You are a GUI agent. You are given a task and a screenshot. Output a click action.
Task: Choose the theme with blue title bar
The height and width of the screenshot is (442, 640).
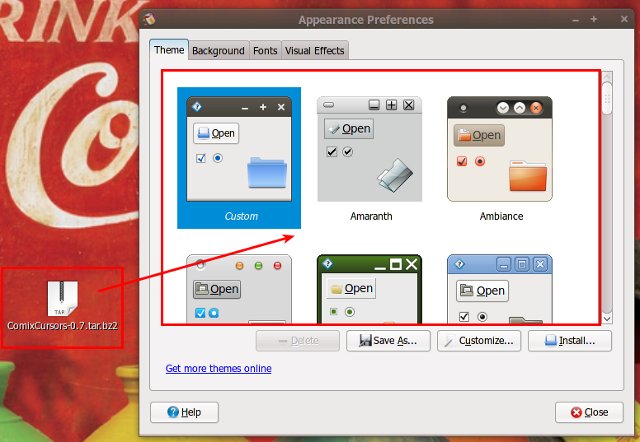pyautogui.click(x=500, y=289)
